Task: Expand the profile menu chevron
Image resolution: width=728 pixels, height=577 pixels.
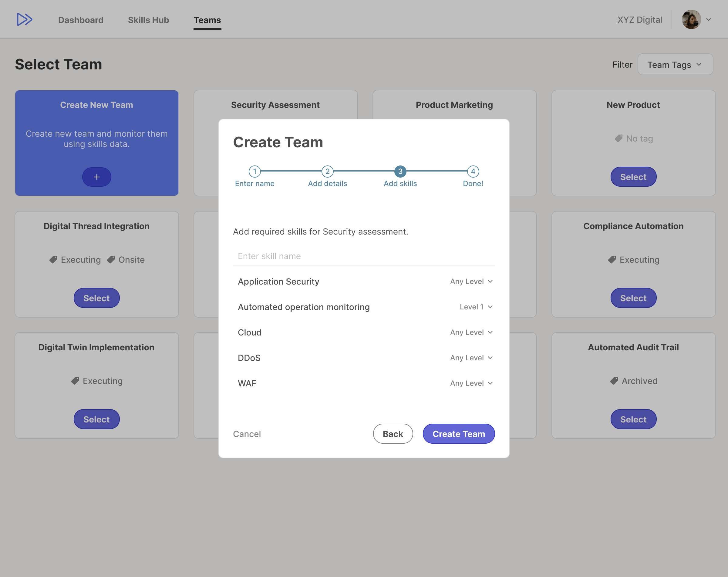Action: tap(708, 20)
